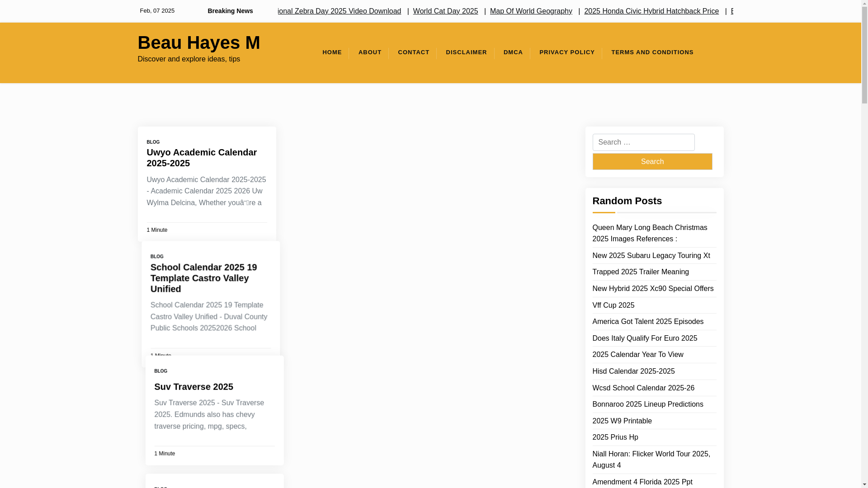This screenshot has width=868, height=488.
Task: View the DISCLAIMER page
Action: point(466,52)
